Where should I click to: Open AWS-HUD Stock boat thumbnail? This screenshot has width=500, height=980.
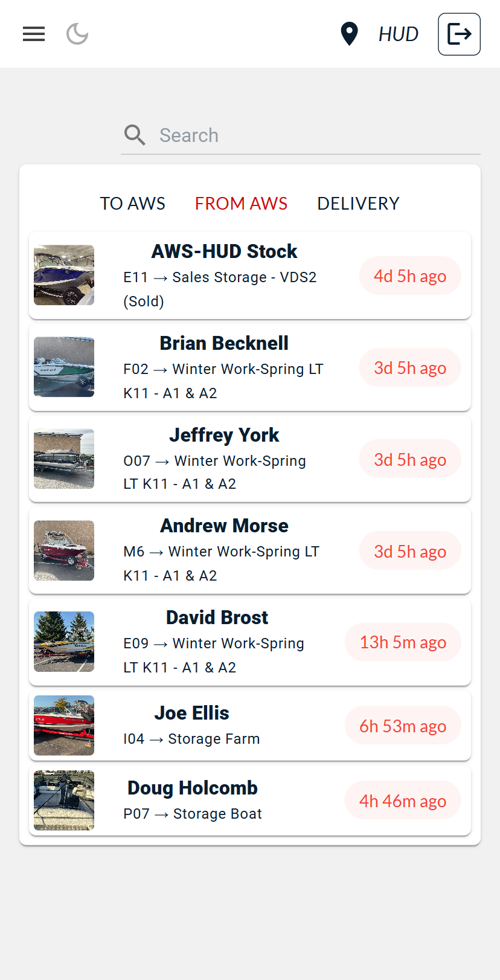(x=64, y=275)
